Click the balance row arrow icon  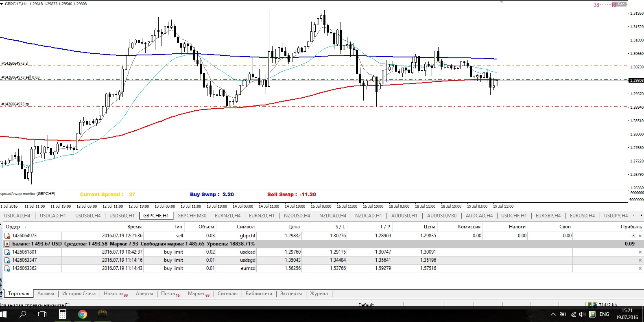pos(7,244)
